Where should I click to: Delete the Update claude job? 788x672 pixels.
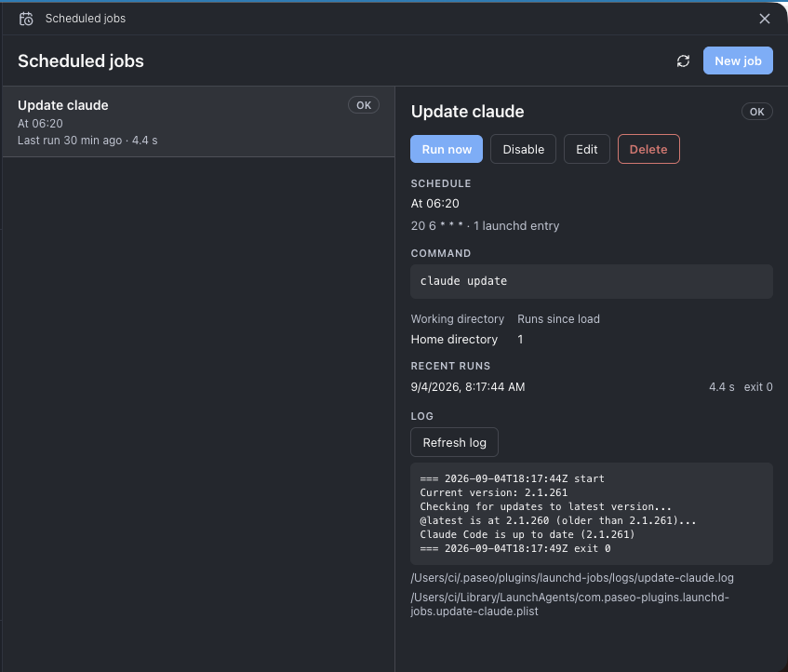(648, 149)
